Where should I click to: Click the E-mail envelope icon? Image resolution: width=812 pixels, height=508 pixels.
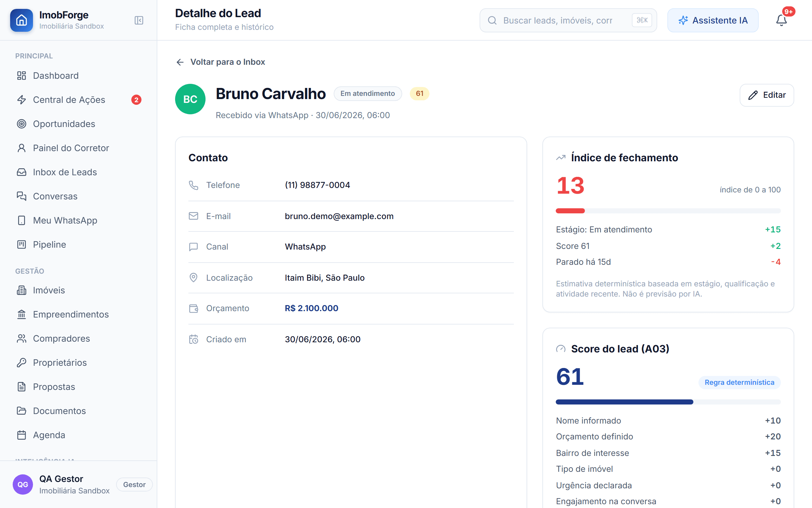(x=193, y=216)
